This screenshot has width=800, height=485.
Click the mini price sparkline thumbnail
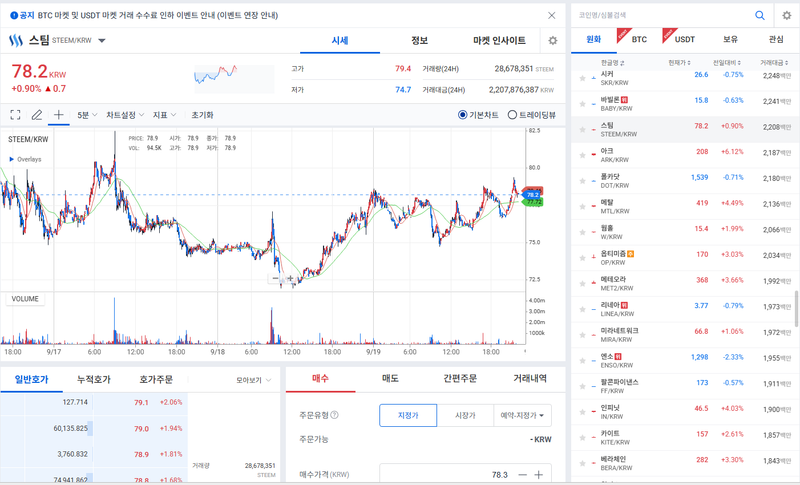coord(234,79)
